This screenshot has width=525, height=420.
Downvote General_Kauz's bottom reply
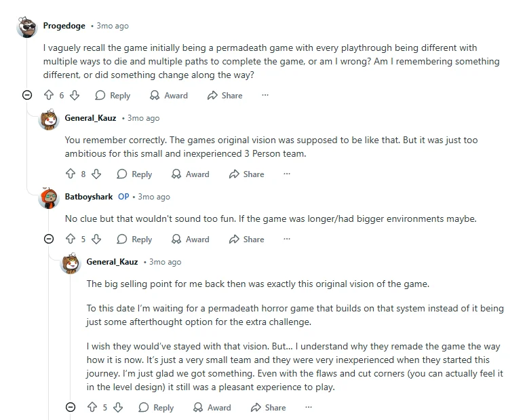point(118,407)
